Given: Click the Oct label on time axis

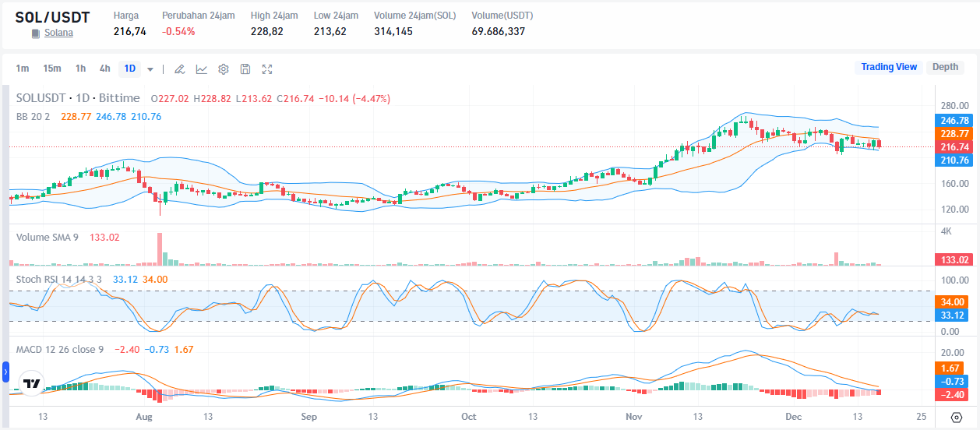Looking at the screenshot, I should pos(469,418).
